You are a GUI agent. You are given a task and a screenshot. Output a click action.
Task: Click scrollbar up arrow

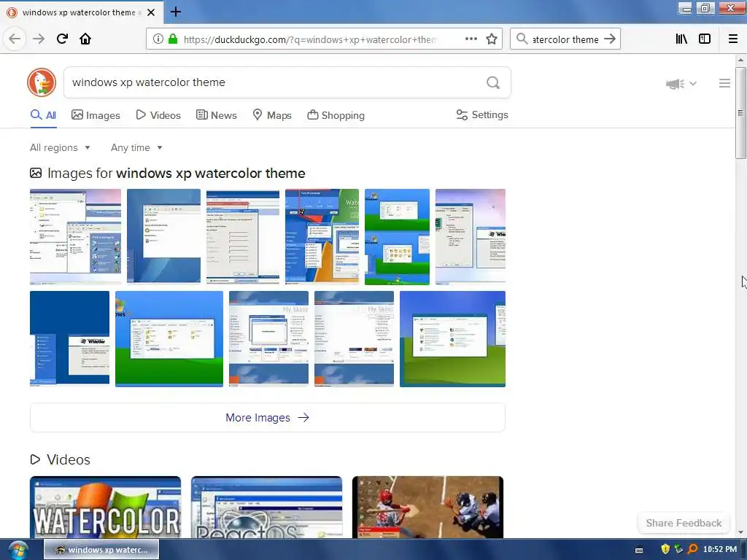pyautogui.click(x=740, y=60)
